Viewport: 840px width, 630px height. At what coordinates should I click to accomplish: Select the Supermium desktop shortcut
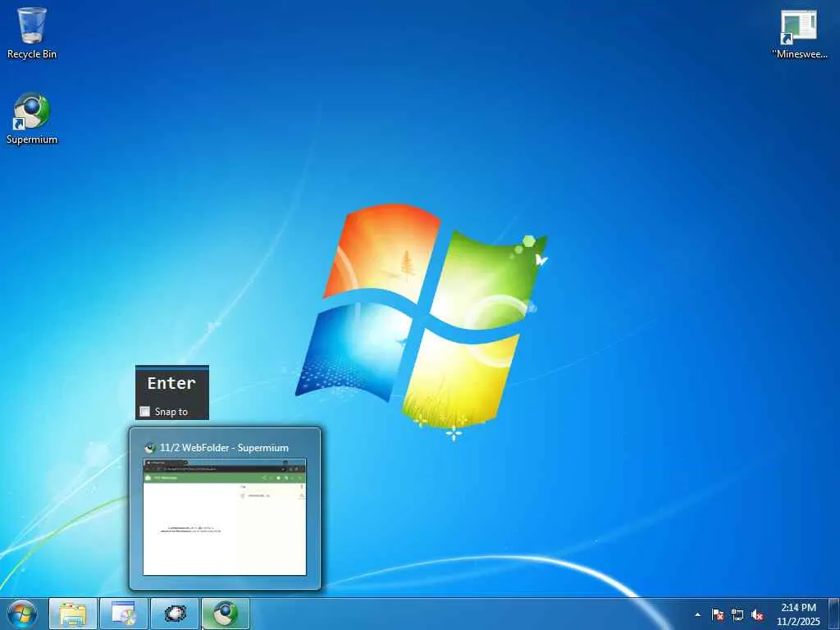32,118
